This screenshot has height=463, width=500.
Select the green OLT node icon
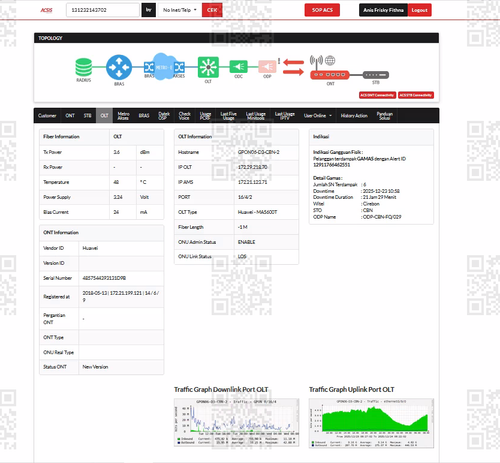pos(208,67)
